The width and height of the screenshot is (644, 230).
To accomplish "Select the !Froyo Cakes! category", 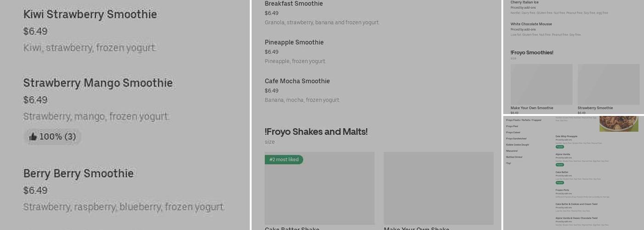I will point(513,132).
